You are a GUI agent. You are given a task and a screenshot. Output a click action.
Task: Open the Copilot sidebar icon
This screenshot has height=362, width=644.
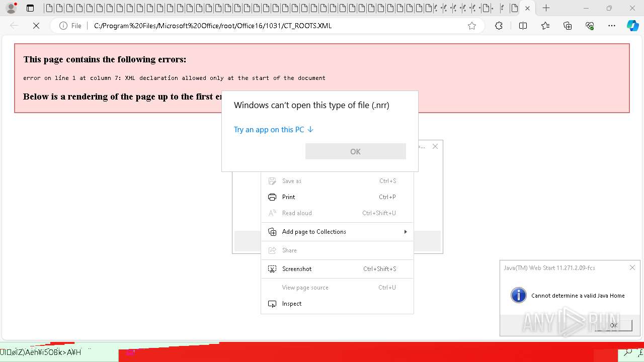coord(632,26)
